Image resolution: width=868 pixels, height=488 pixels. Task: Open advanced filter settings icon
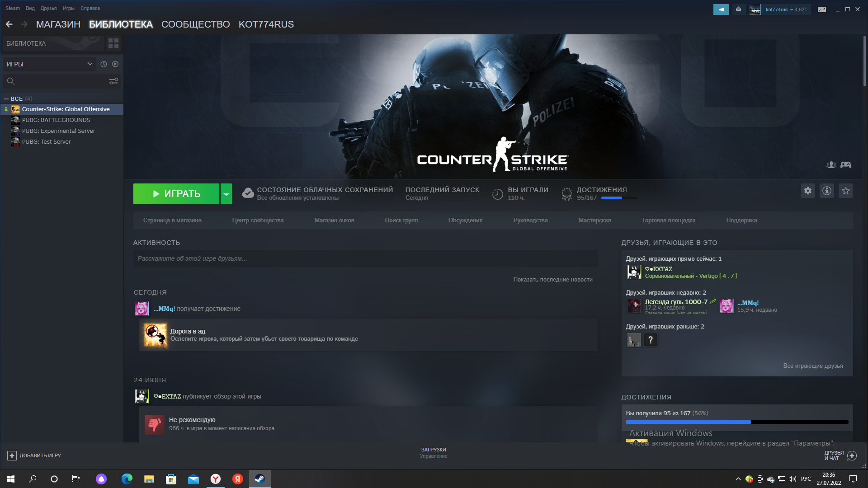(113, 81)
